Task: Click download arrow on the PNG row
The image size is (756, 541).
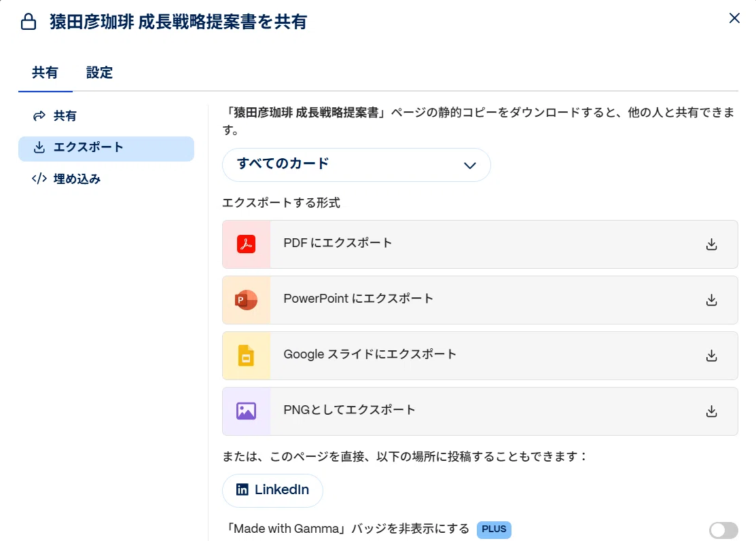Action: point(711,411)
